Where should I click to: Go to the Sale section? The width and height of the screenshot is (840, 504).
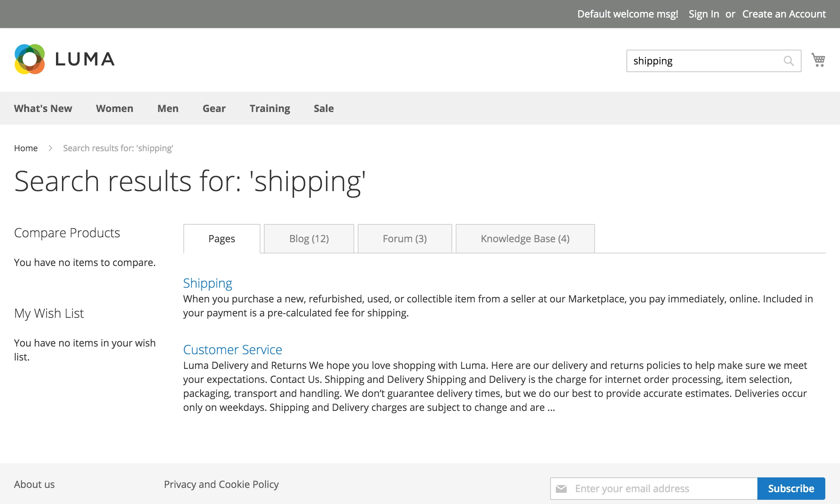pyautogui.click(x=324, y=108)
